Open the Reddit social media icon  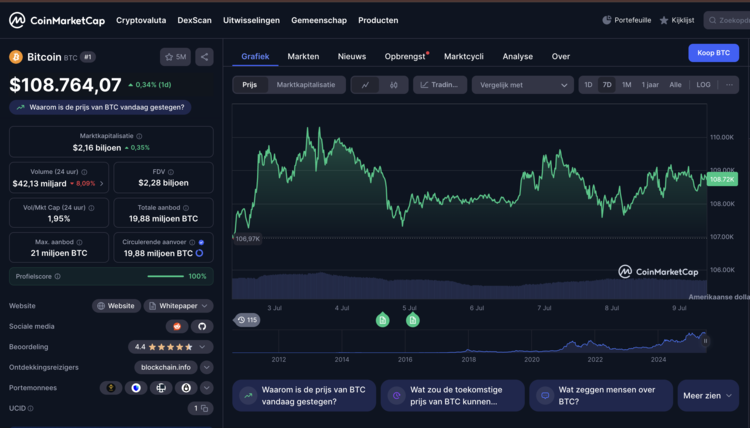click(x=177, y=326)
